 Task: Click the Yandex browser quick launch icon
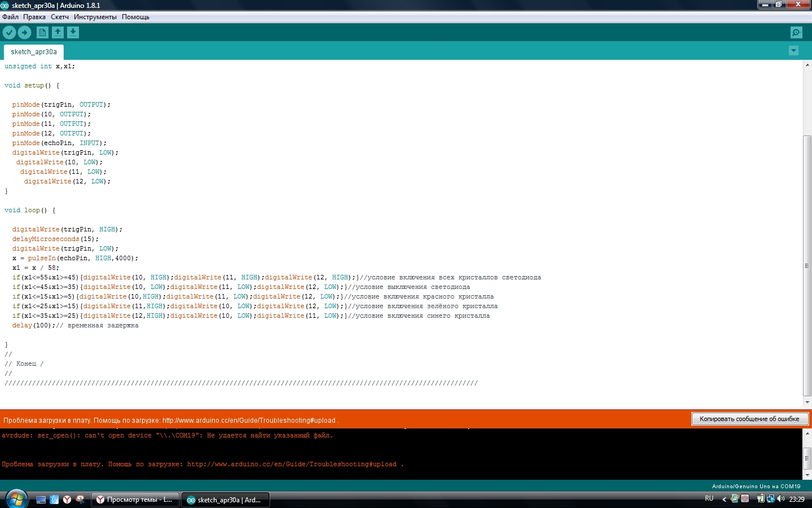(x=67, y=500)
